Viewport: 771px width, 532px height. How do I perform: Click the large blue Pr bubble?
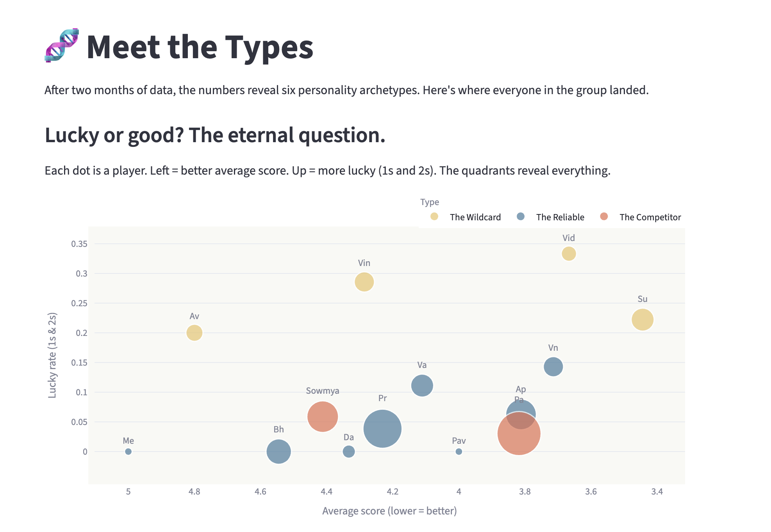pos(382,428)
